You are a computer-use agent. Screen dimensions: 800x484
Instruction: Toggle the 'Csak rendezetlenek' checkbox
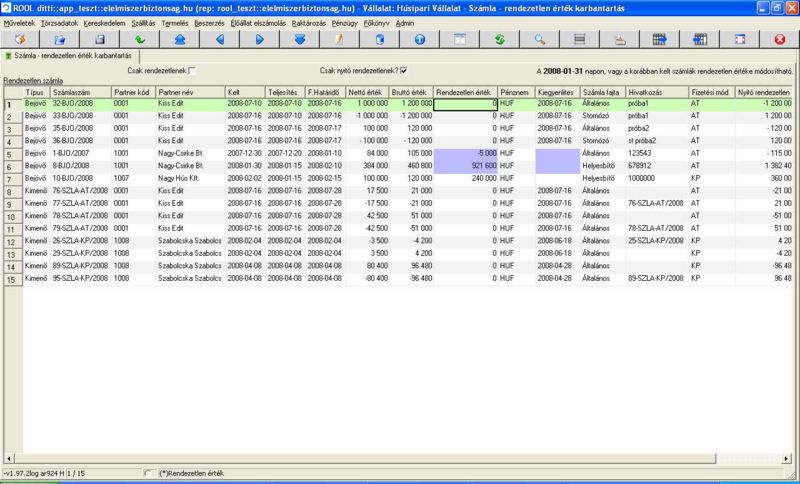point(193,70)
